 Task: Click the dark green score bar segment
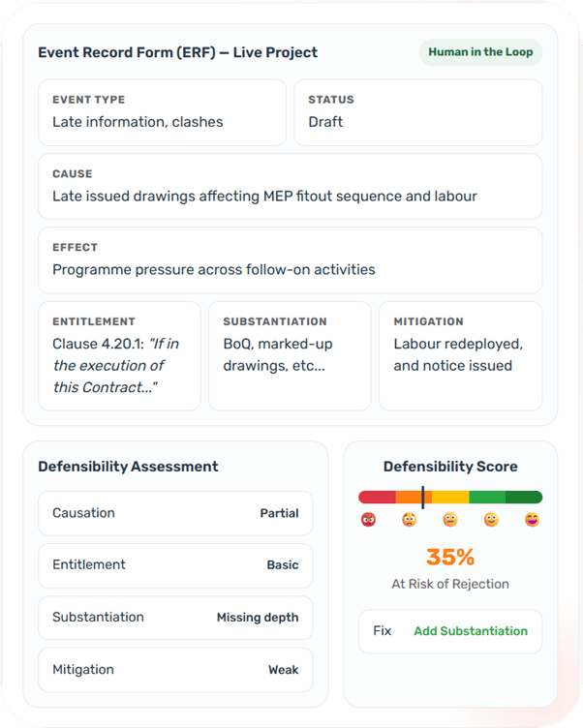[524, 497]
